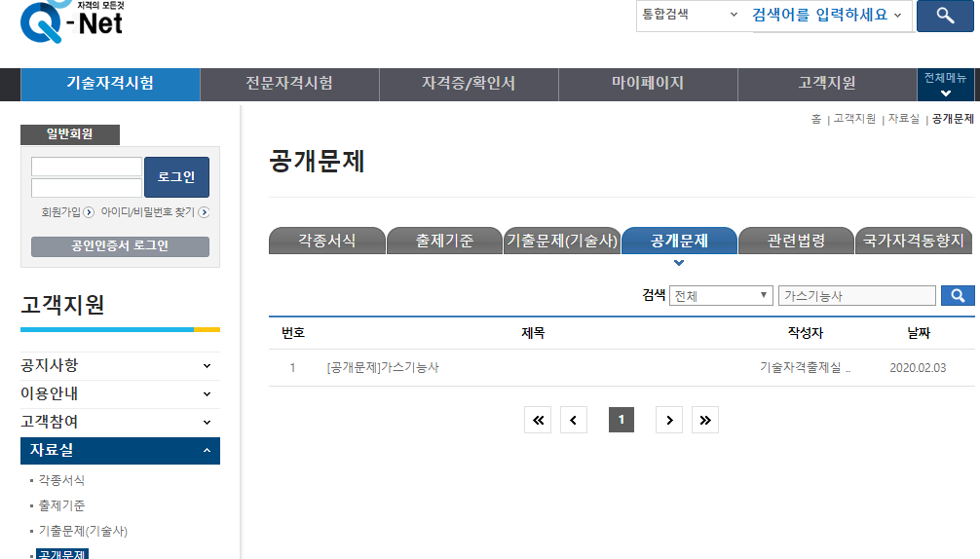This screenshot has width=980, height=559.
Task: Click the top magnifier search button
Action: 944,16
